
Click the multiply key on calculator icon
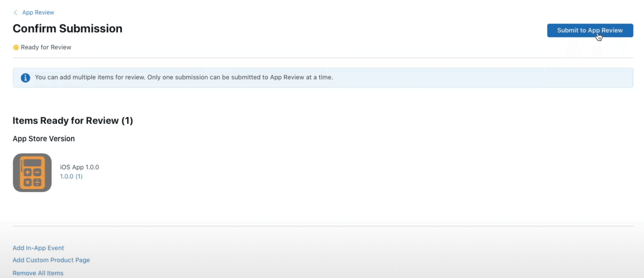click(x=28, y=183)
